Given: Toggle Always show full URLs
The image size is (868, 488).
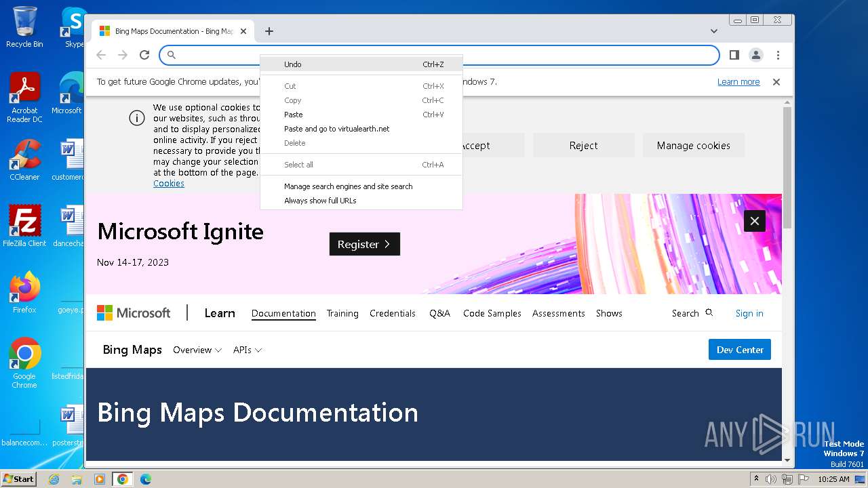Looking at the screenshot, I should point(361,201).
